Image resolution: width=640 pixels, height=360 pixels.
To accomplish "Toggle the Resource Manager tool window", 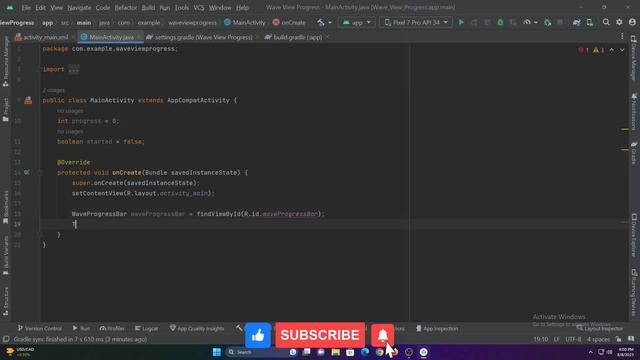I will pyautogui.click(x=6, y=61).
